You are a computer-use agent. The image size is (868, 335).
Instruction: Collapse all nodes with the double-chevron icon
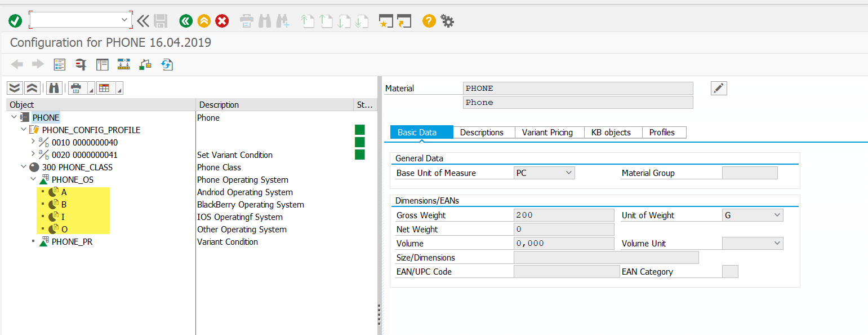click(x=32, y=88)
